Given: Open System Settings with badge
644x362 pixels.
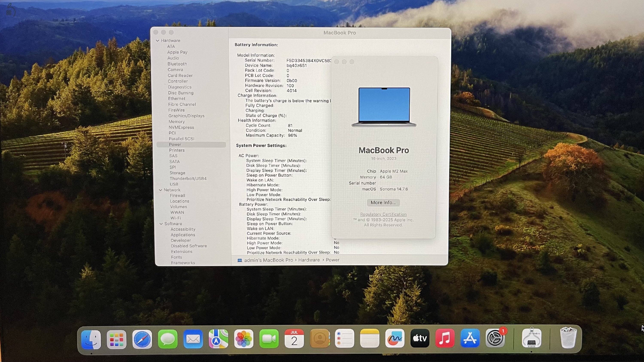Looking at the screenshot, I should (x=495, y=338).
